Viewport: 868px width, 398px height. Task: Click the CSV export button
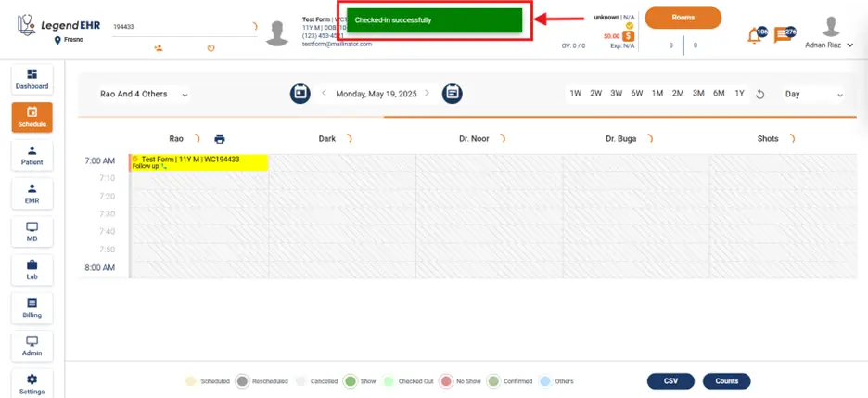coord(670,381)
